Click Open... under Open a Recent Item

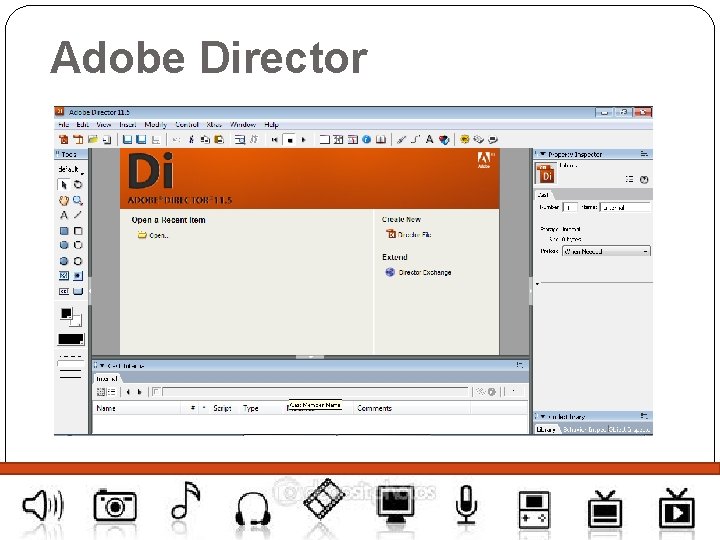tap(153, 235)
